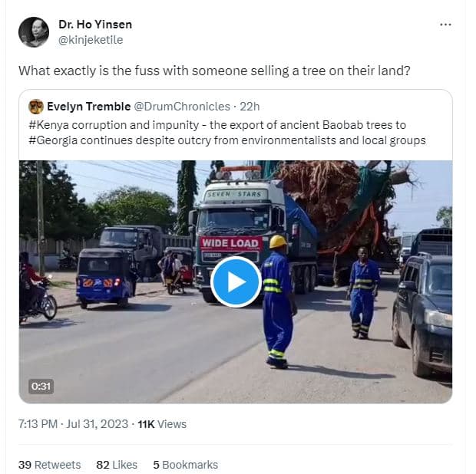Image resolution: width=476 pixels, height=474 pixels.
Task: Open the three-dot more options menu
Action: point(445,25)
